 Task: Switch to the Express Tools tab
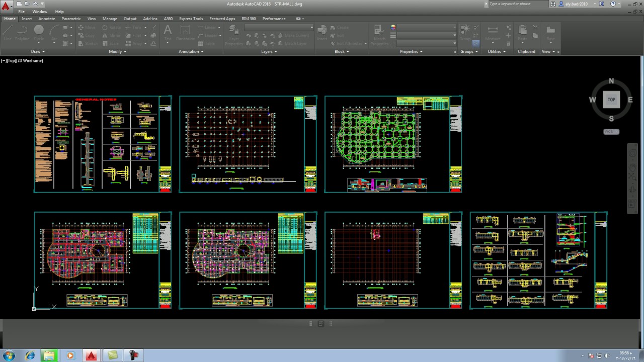191,19
